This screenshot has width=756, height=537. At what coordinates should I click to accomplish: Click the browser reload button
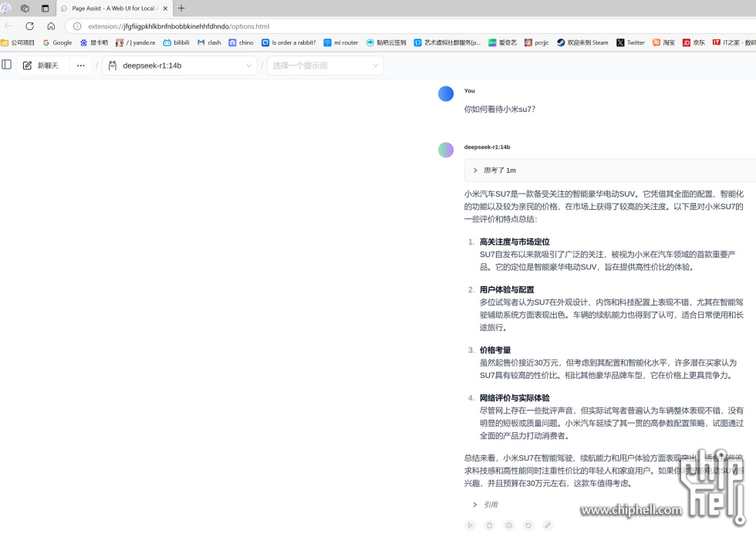pyautogui.click(x=30, y=26)
